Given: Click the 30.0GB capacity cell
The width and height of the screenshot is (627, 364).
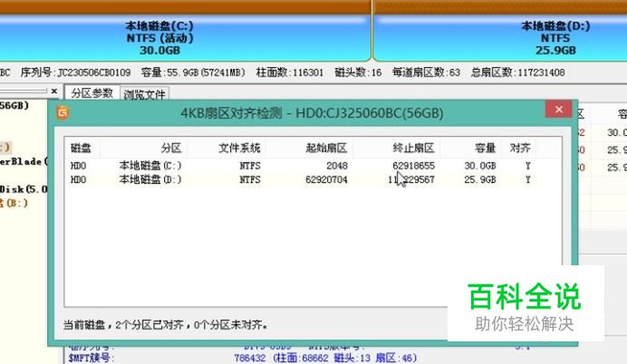Looking at the screenshot, I should (480, 166).
